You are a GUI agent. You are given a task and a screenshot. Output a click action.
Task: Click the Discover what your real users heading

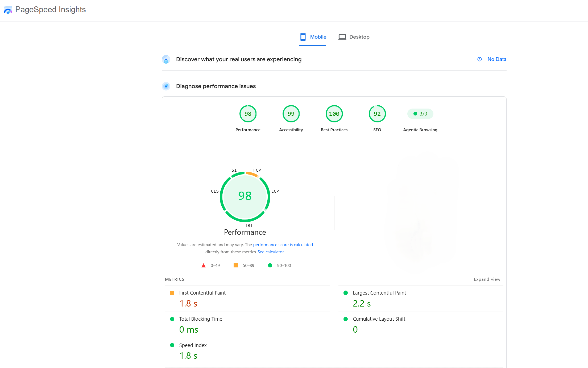pyautogui.click(x=239, y=59)
